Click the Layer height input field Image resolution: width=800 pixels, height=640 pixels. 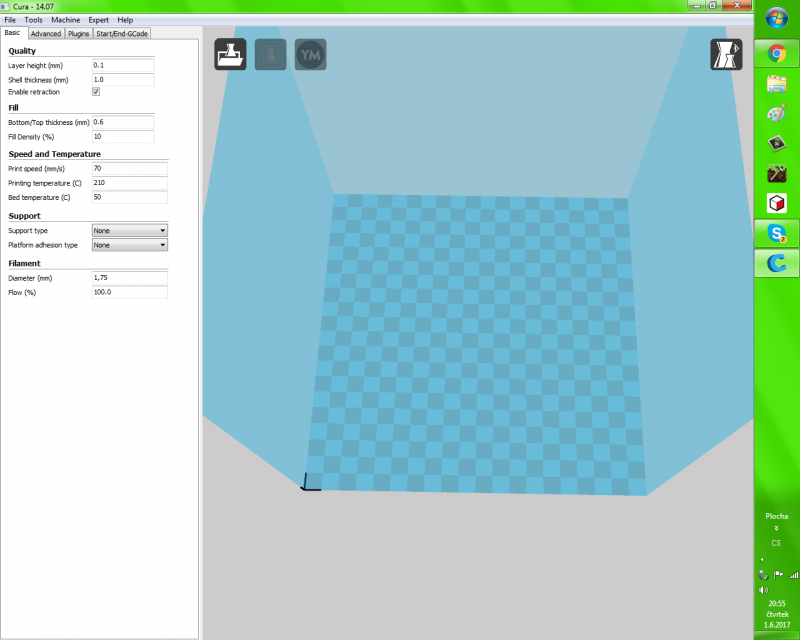click(x=122, y=65)
